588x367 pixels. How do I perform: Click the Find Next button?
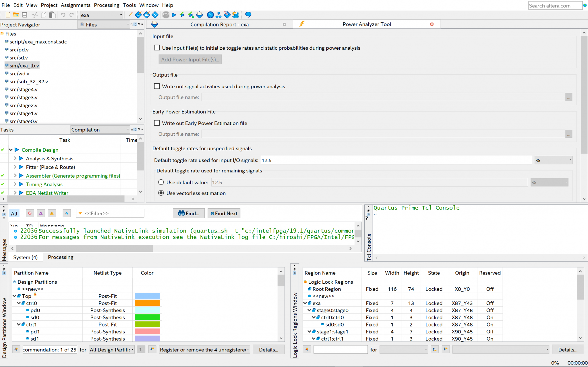pos(224,213)
